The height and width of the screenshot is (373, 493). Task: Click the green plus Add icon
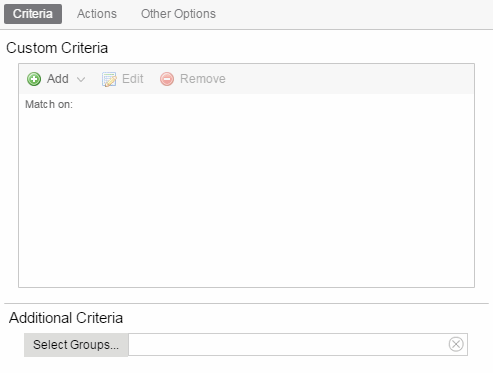(x=34, y=79)
